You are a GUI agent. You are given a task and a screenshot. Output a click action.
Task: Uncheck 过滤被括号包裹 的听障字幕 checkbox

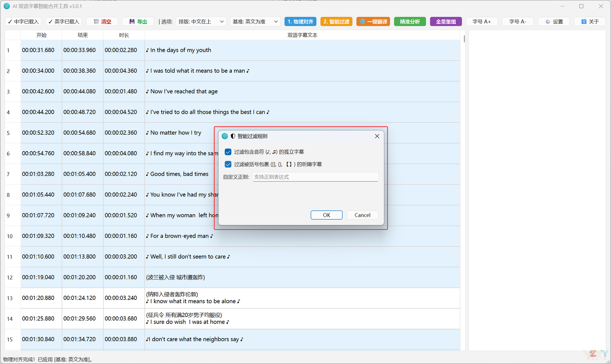(228, 164)
